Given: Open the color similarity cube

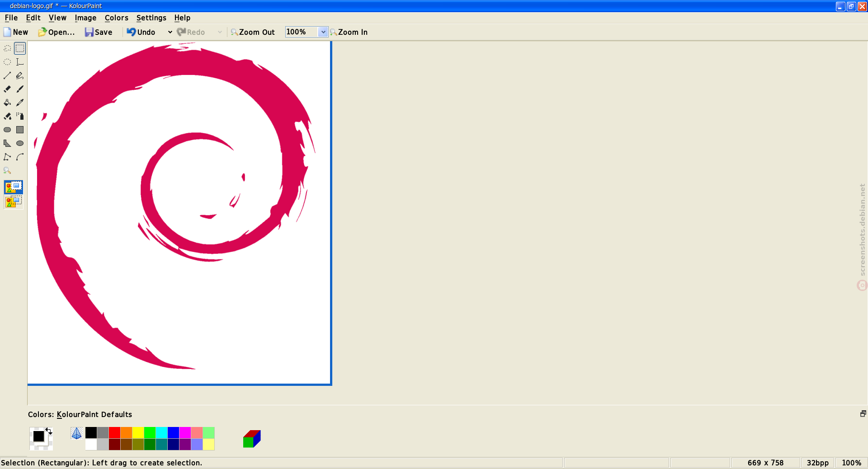Looking at the screenshot, I should pyautogui.click(x=252, y=439).
